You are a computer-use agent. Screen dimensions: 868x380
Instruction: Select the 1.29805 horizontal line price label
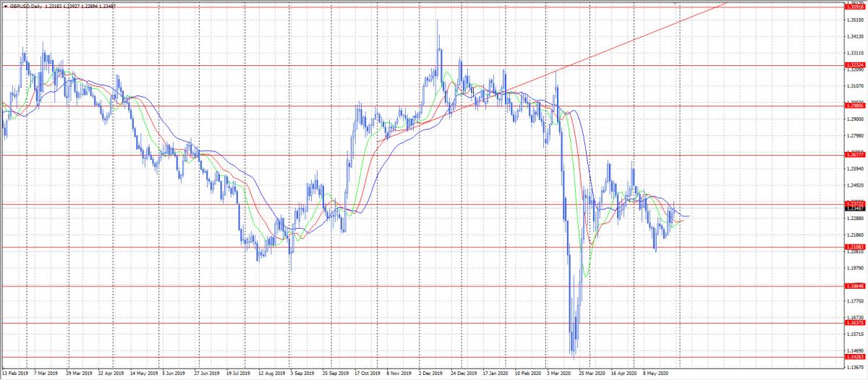pyautogui.click(x=856, y=106)
